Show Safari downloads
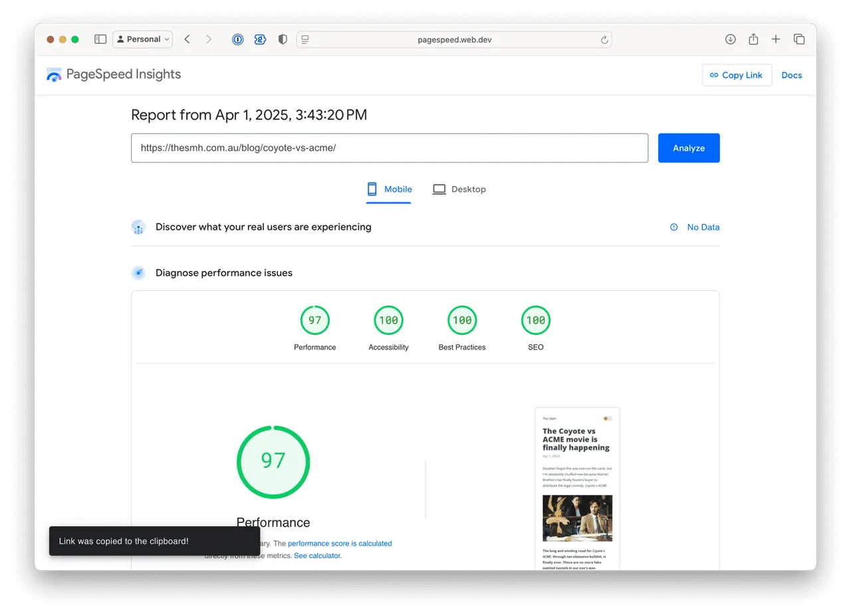The image size is (851, 616). coord(730,39)
